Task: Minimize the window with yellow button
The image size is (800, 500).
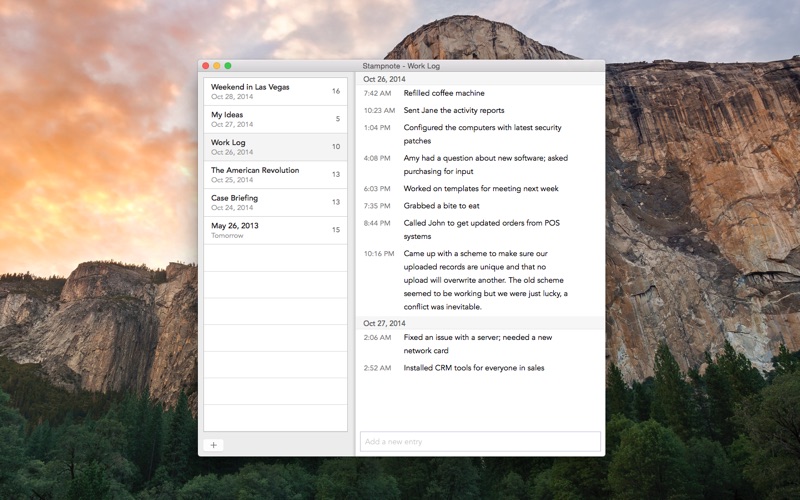Action: coord(217,66)
